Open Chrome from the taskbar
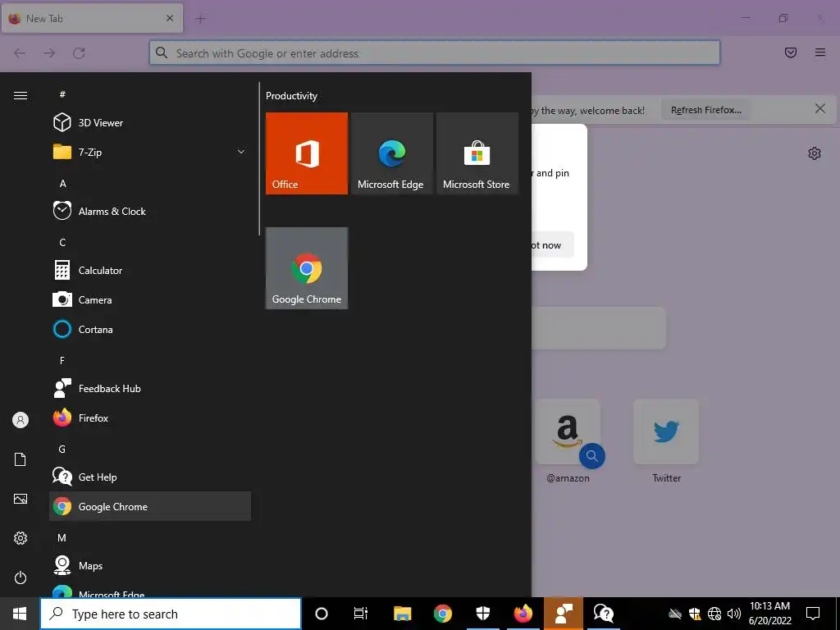The width and height of the screenshot is (840, 630). [442, 614]
